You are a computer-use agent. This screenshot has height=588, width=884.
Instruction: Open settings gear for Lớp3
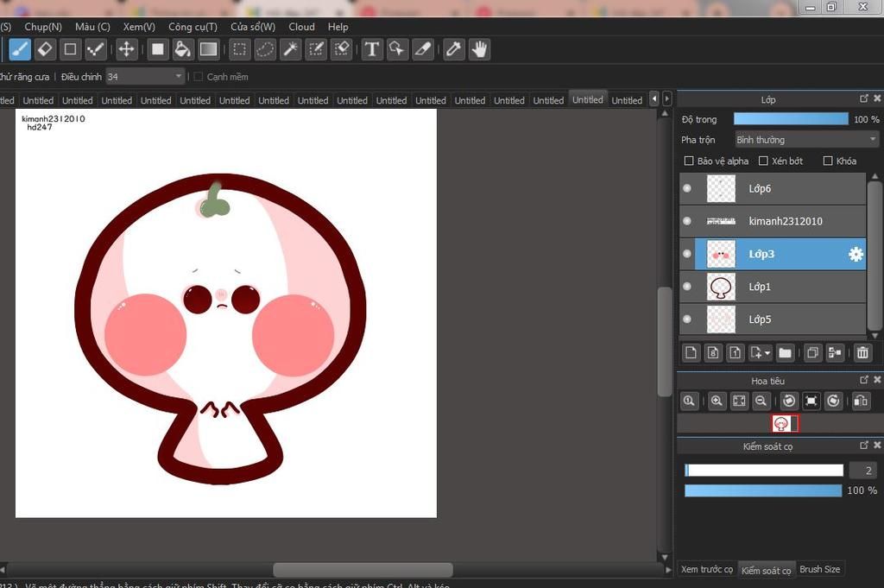(x=856, y=254)
